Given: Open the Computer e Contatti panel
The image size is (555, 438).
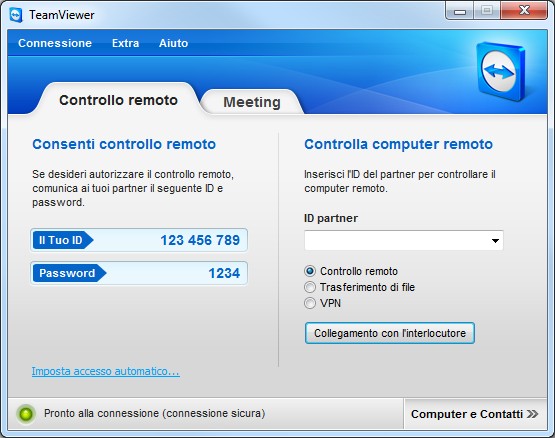Looking at the screenshot, I should tap(475, 414).
